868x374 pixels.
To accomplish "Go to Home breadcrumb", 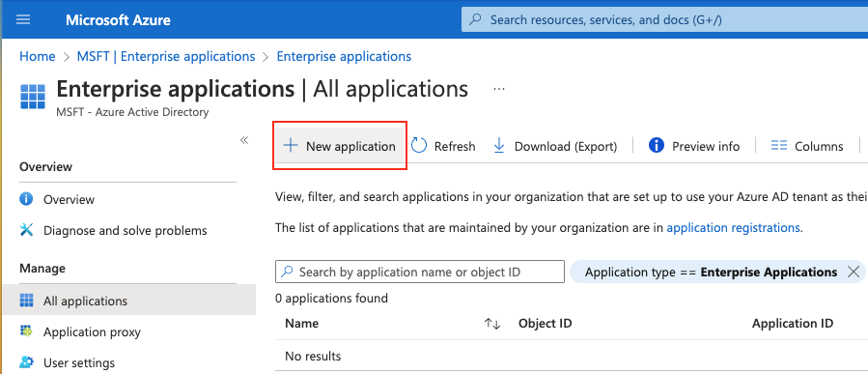I will pyautogui.click(x=37, y=56).
